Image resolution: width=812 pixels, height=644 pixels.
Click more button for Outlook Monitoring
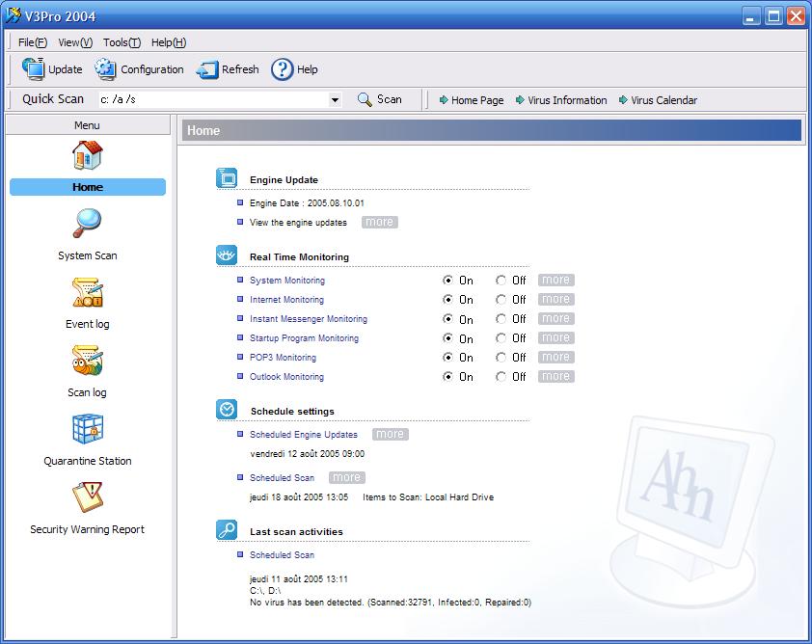click(x=556, y=376)
